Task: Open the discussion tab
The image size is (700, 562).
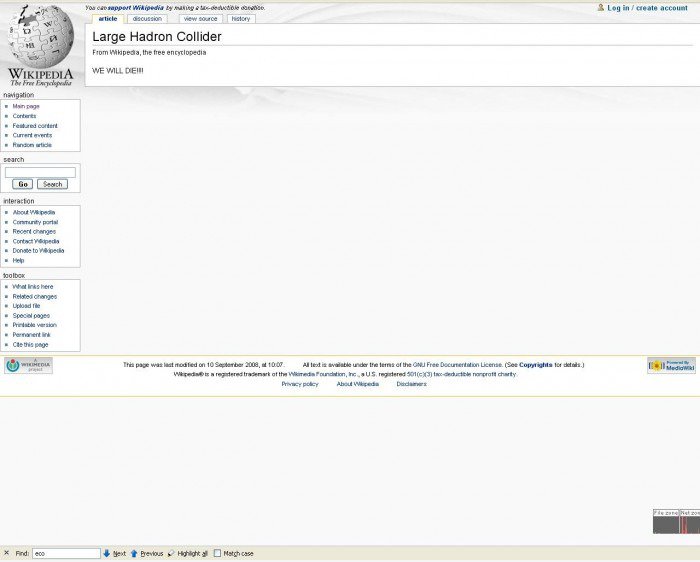Action: click(147, 19)
